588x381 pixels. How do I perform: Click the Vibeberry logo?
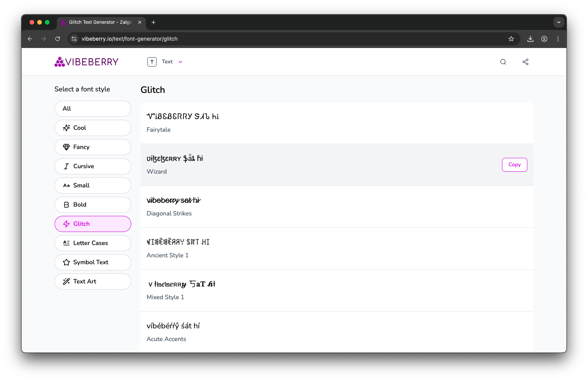[86, 61]
